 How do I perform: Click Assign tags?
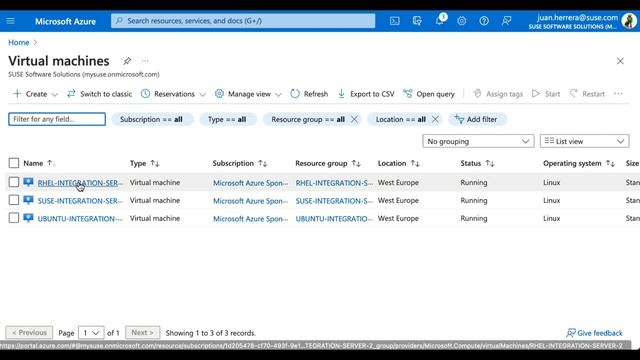click(x=498, y=94)
